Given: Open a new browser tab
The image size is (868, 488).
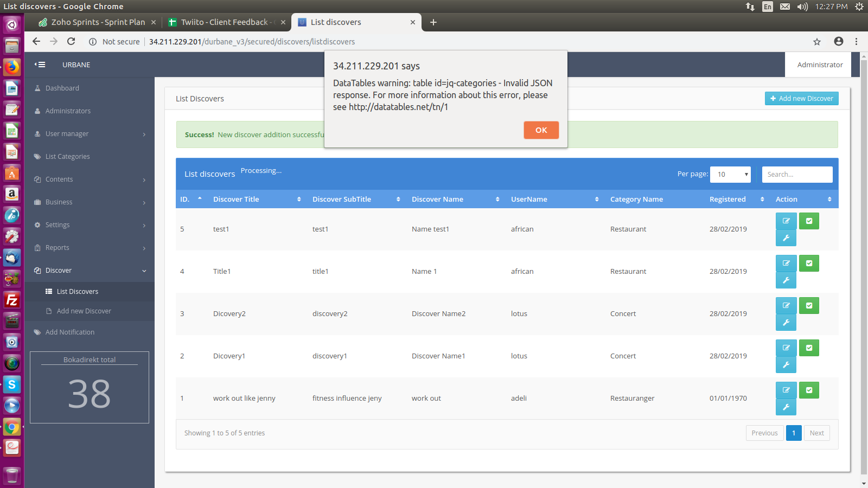Looking at the screenshot, I should point(433,22).
